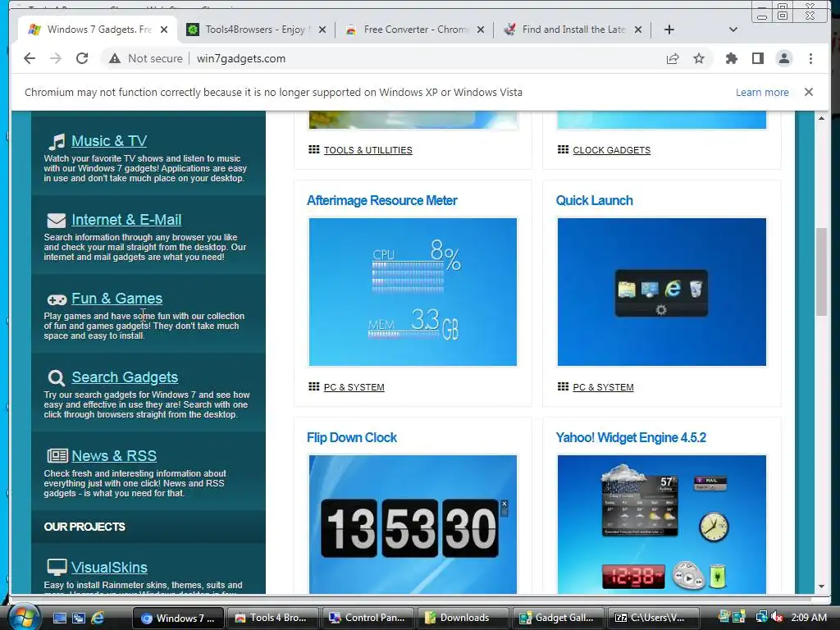Open Yahoo! Widget Engine 4.5.2 link
The height and width of the screenshot is (630, 840).
tap(631, 438)
